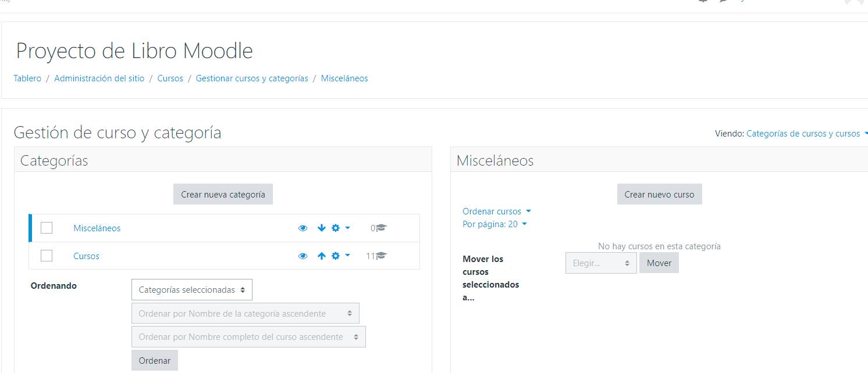Open gear actions menu for Misceláneos
The height and width of the screenshot is (373, 868).
click(340, 228)
